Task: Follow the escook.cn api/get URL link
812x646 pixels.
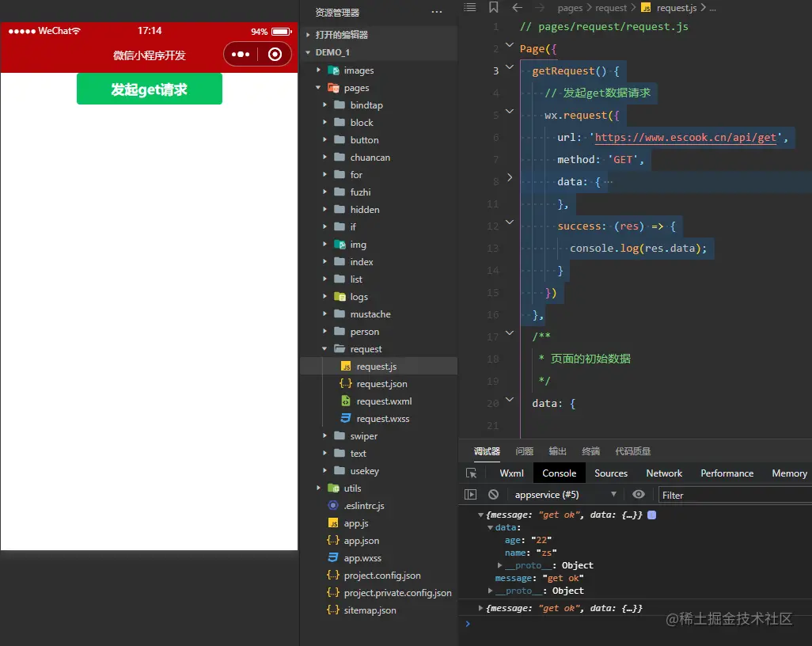Action: pos(685,137)
